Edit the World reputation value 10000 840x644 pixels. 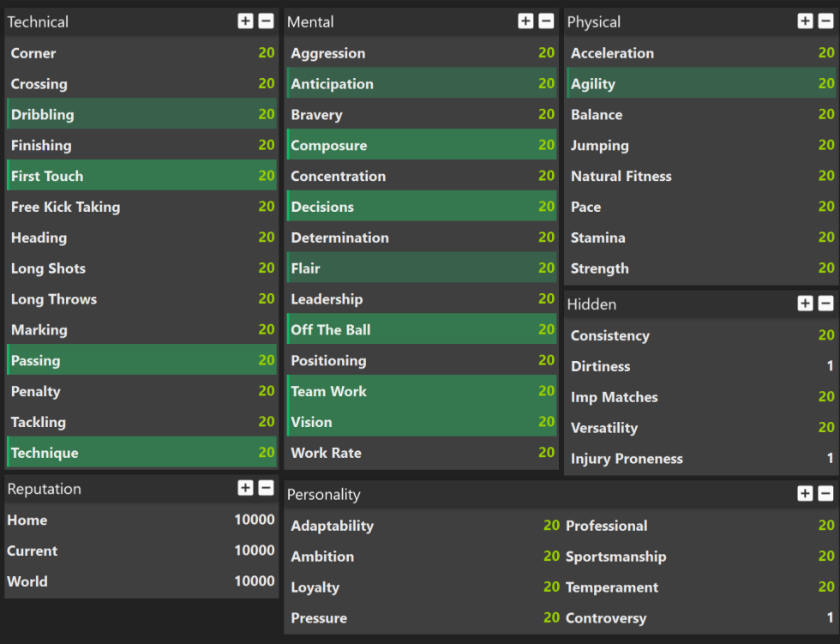(x=254, y=581)
